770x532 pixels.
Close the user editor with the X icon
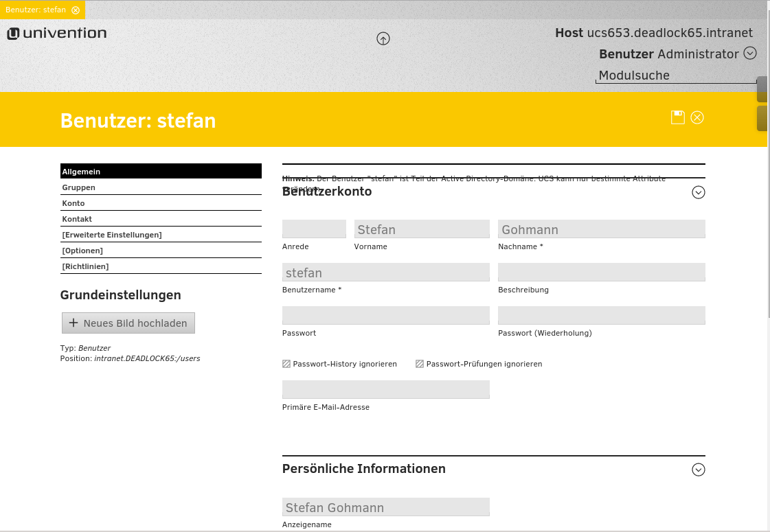(697, 117)
